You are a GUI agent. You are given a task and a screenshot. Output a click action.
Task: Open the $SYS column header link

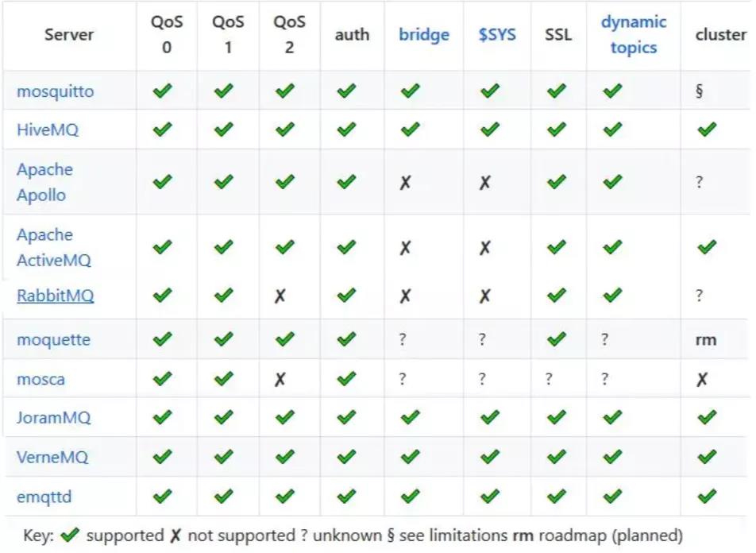pyautogui.click(x=496, y=34)
